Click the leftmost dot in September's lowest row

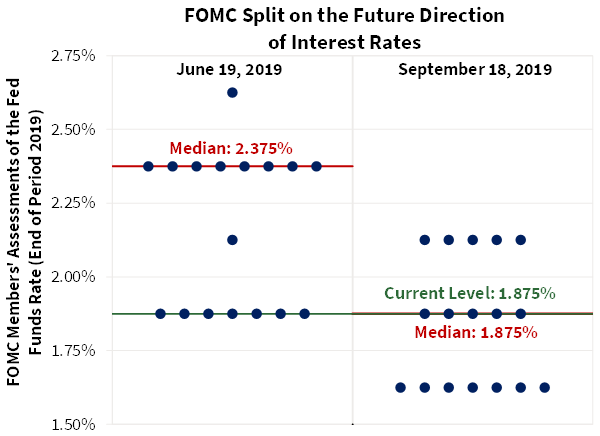pos(400,387)
